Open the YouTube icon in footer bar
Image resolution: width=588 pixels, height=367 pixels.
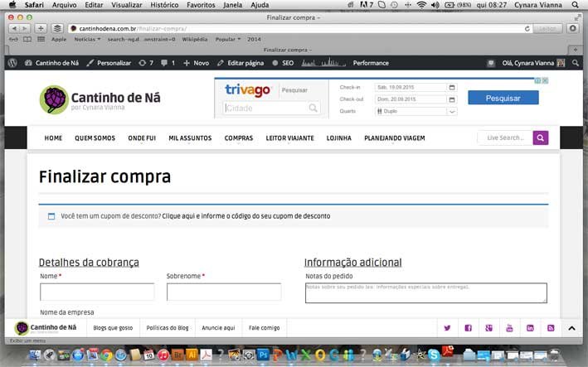(509, 328)
